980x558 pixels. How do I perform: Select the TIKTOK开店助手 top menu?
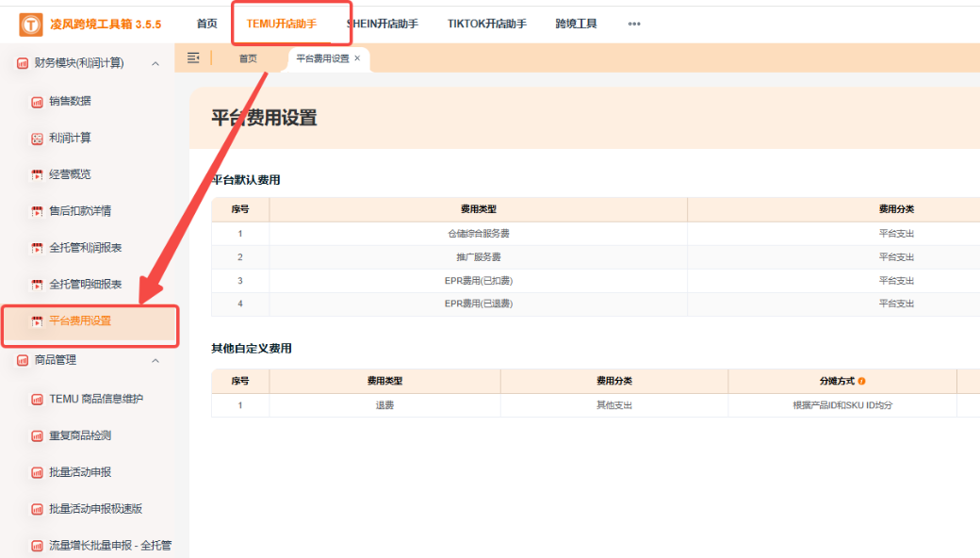pyautogui.click(x=487, y=24)
